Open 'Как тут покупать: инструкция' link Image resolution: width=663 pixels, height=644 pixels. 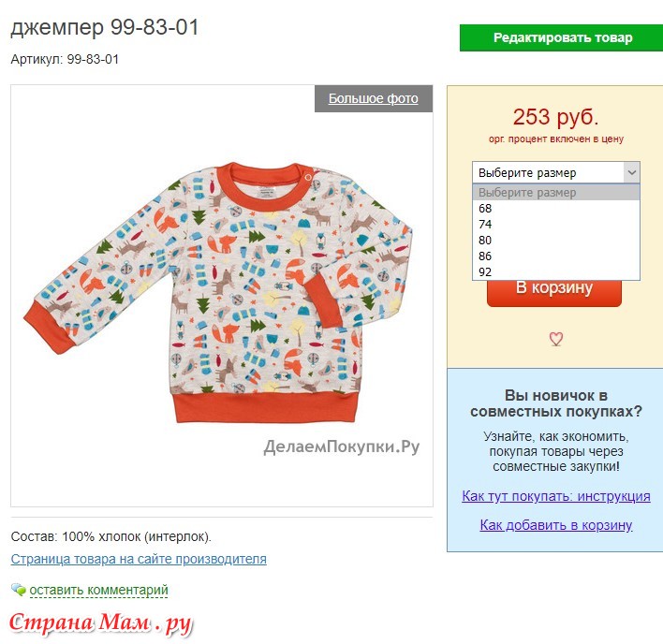[x=556, y=496]
